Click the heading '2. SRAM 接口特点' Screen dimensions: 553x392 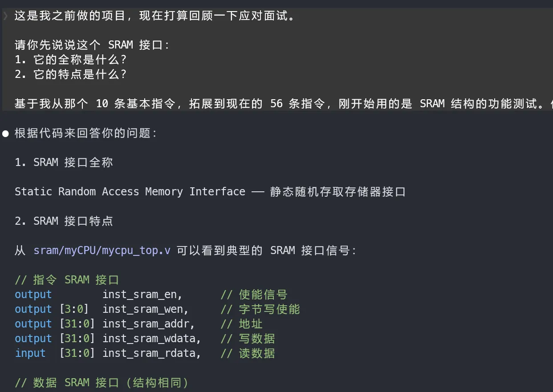(x=64, y=221)
